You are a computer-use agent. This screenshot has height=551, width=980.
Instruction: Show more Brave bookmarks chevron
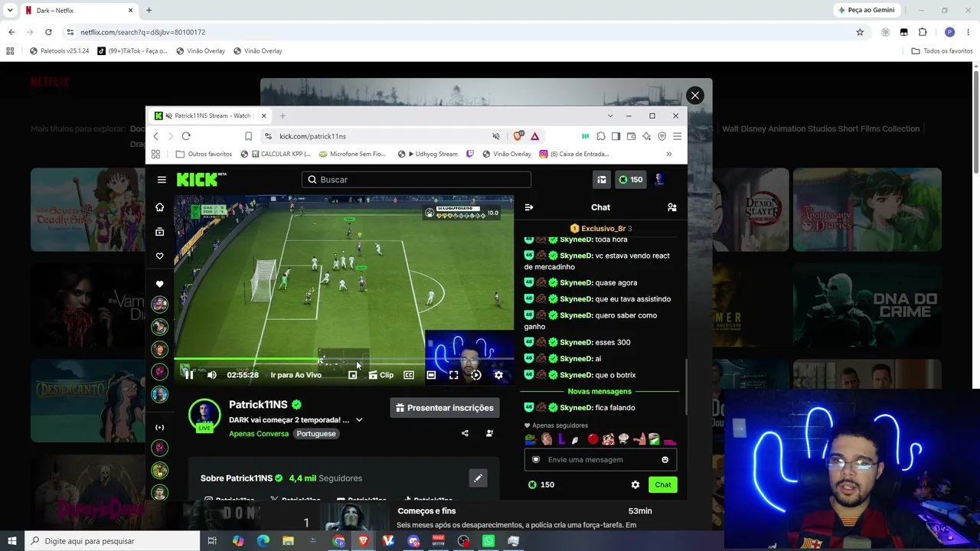click(x=669, y=154)
